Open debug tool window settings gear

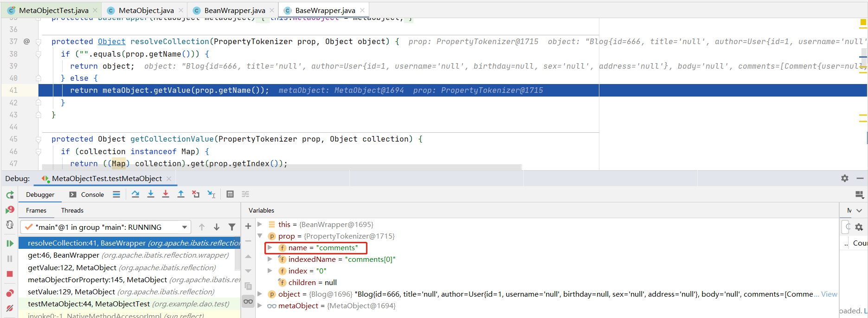845,178
